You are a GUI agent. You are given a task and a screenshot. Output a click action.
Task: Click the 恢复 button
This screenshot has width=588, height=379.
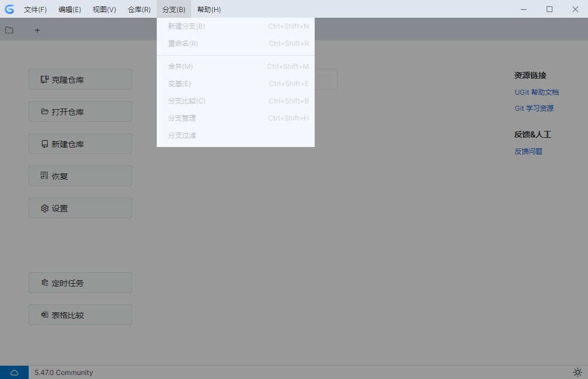(80, 176)
